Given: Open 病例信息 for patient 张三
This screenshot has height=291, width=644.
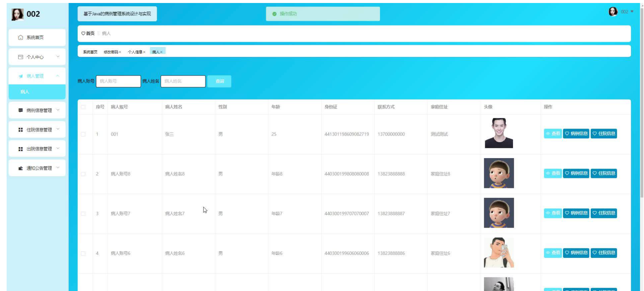Looking at the screenshot, I should [x=576, y=134].
